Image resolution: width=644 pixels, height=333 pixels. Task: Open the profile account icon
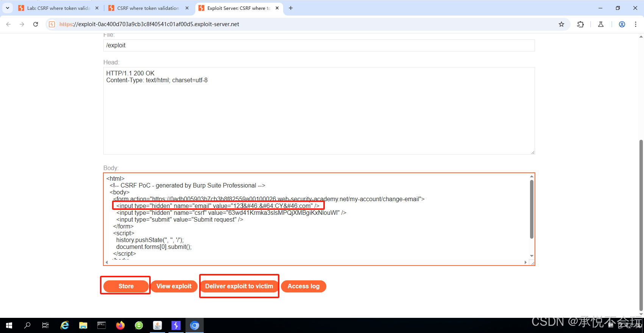pos(622,24)
